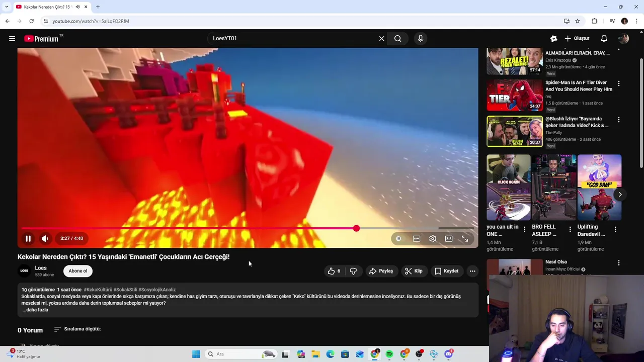The width and height of the screenshot is (644, 362).
Task: Open options for 'BRO FELL ASLEEP' Short
Action: click(570, 229)
